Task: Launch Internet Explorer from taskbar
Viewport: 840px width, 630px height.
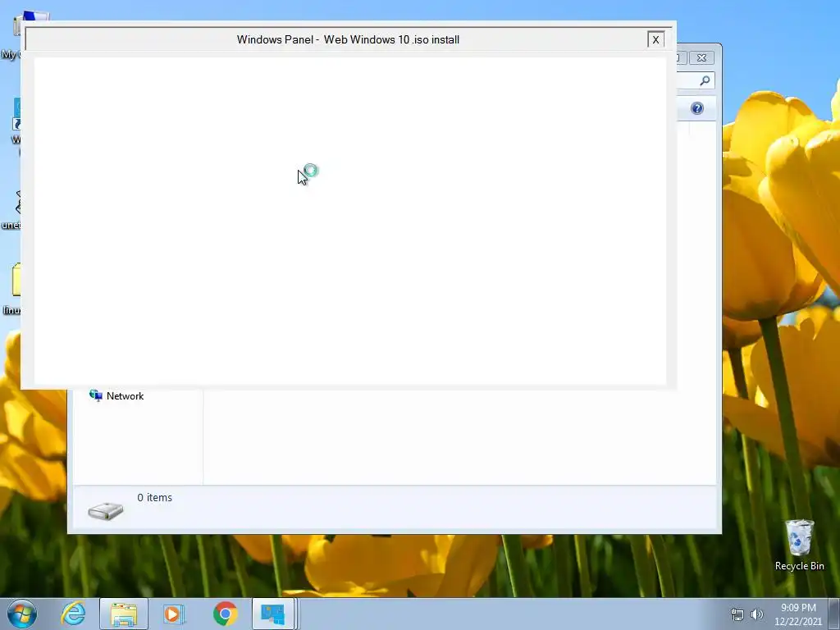Action: (x=73, y=614)
